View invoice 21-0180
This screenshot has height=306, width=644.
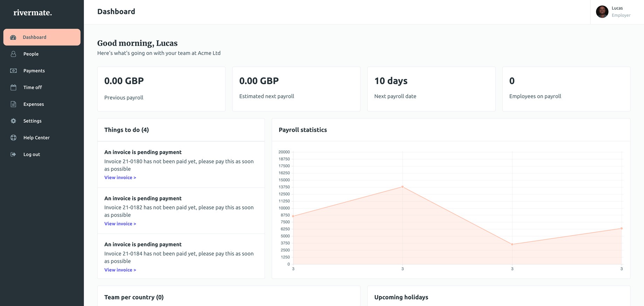click(120, 178)
